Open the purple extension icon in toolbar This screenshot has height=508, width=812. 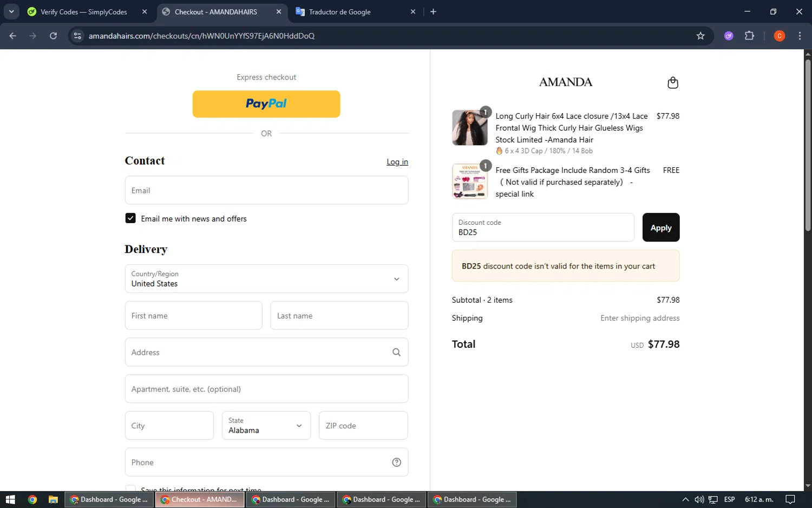point(729,36)
